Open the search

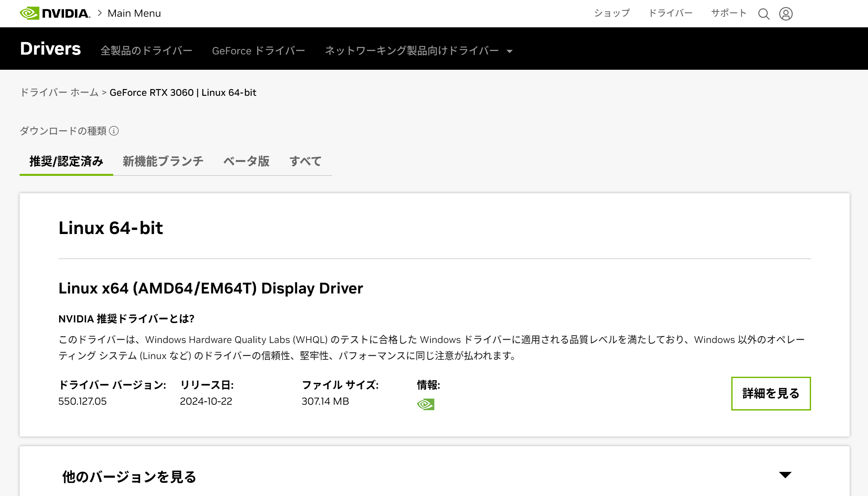pyautogui.click(x=764, y=14)
